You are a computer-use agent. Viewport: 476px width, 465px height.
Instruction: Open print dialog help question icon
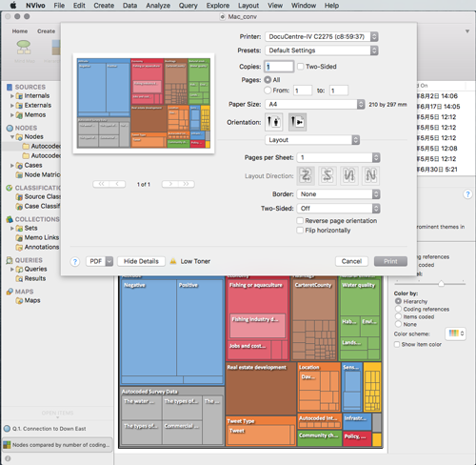[75, 262]
